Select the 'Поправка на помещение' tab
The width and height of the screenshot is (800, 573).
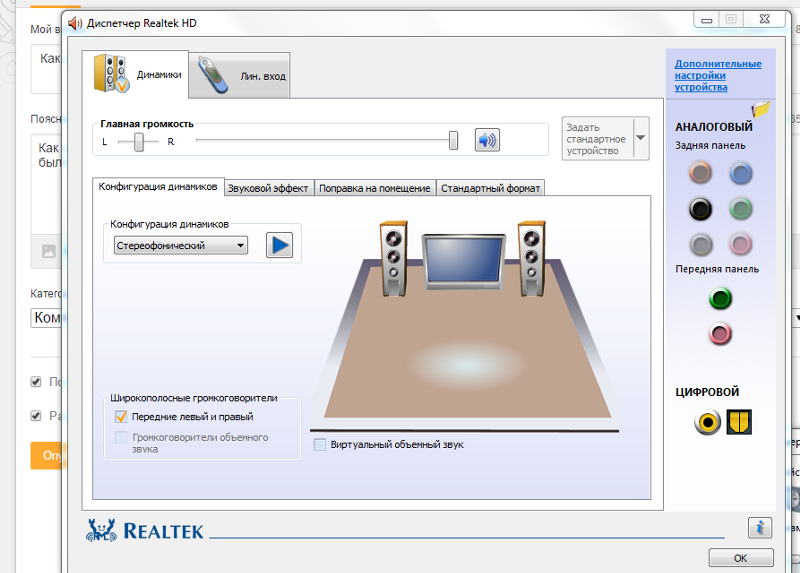click(375, 188)
